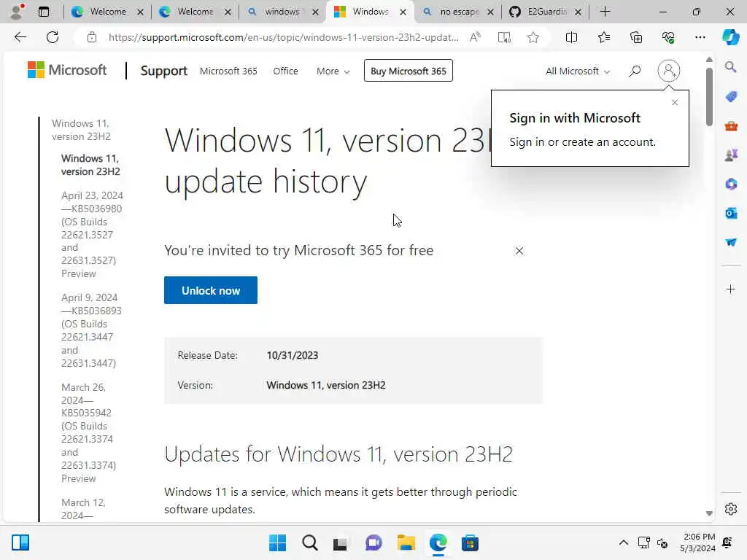747x560 pixels.
Task: Open tab actions menu
Action: click(x=43, y=12)
